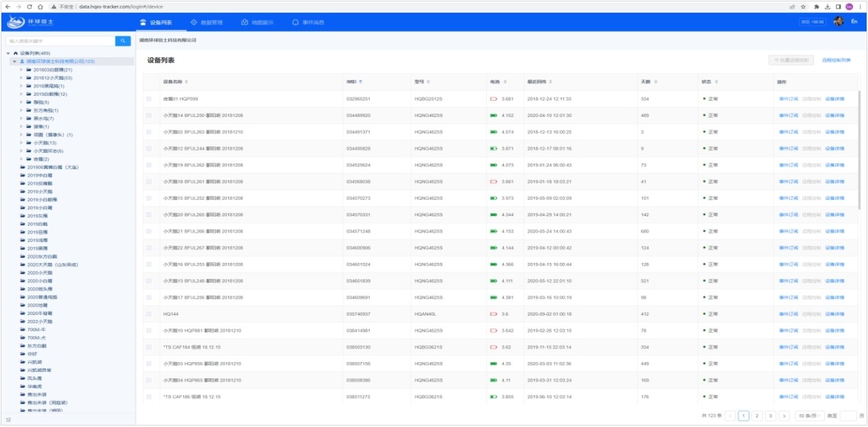Go to next page with right arrow
The height and width of the screenshot is (427, 868).
(784, 416)
